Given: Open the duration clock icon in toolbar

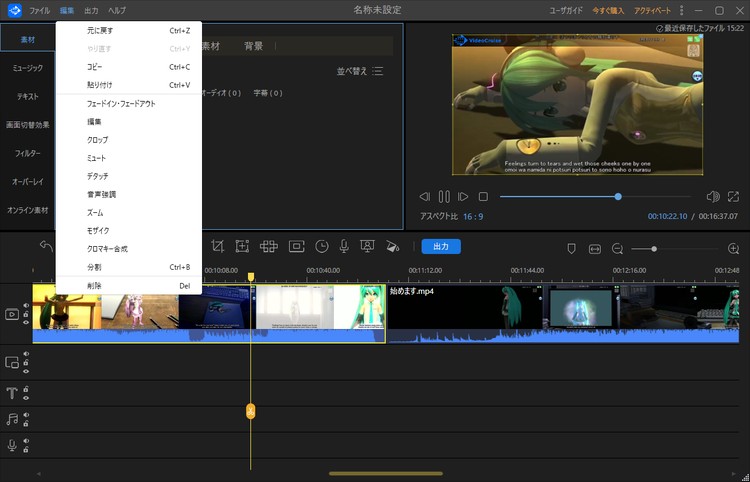Looking at the screenshot, I should click(x=322, y=246).
